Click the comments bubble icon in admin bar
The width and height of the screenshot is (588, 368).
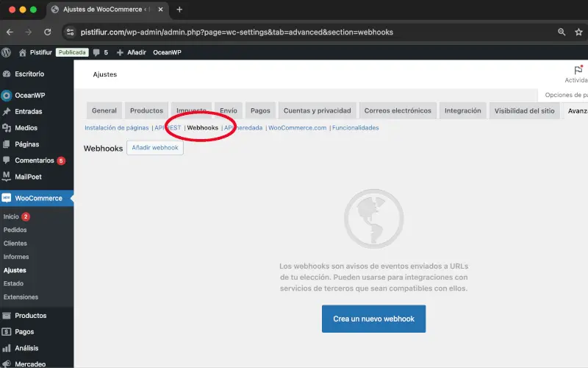tap(96, 52)
